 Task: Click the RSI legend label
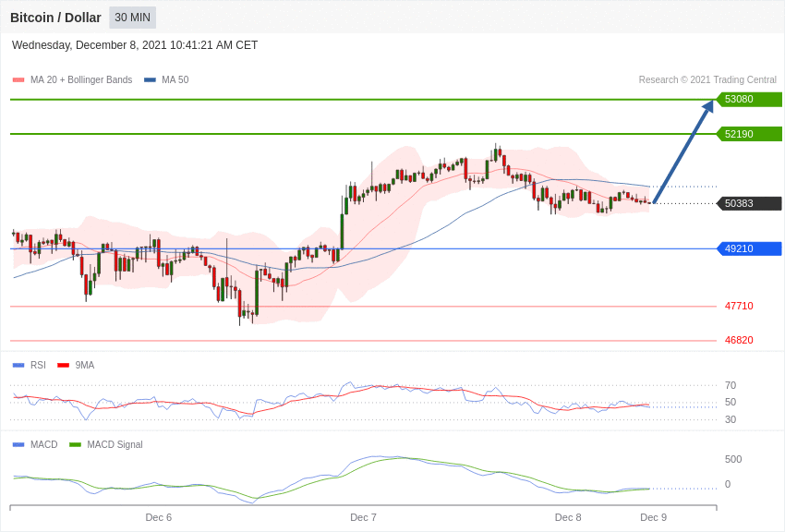click(38, 366)
